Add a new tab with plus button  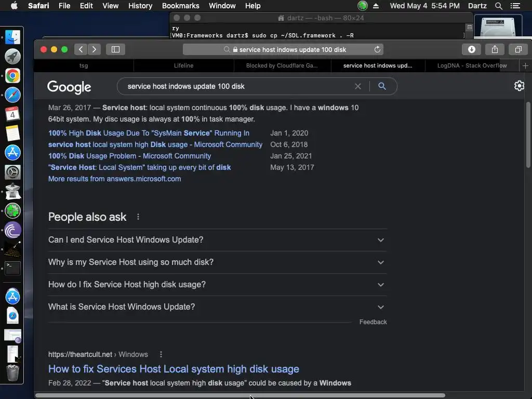pyautogui.click(x=525, y=65)
